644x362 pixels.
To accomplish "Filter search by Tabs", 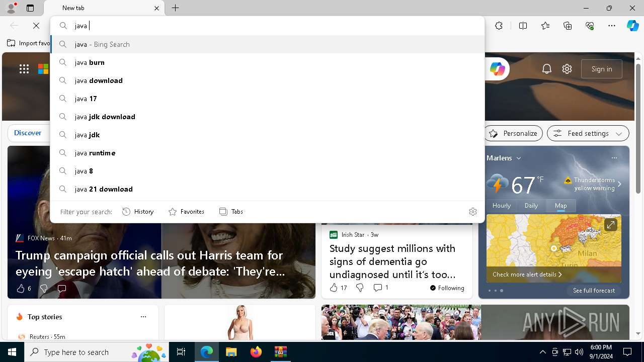I will pyautogui.click(x=231, y=212).
